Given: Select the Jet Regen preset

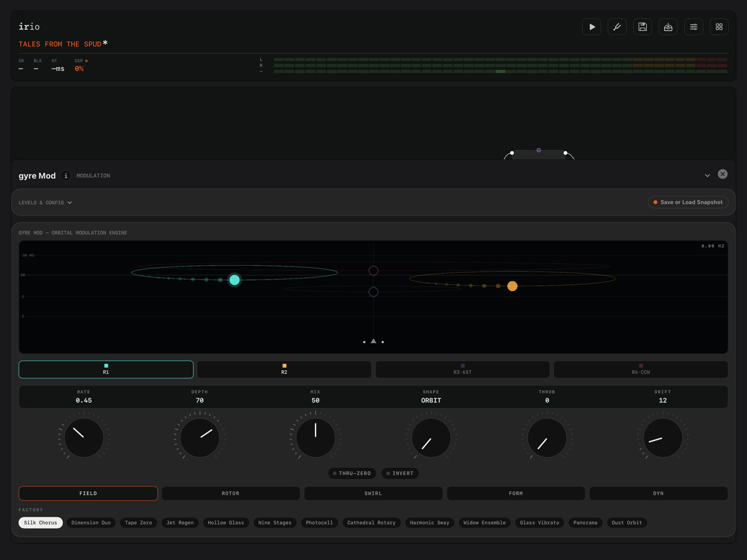Looking at the screenshot, I should [x=180, y=523].
